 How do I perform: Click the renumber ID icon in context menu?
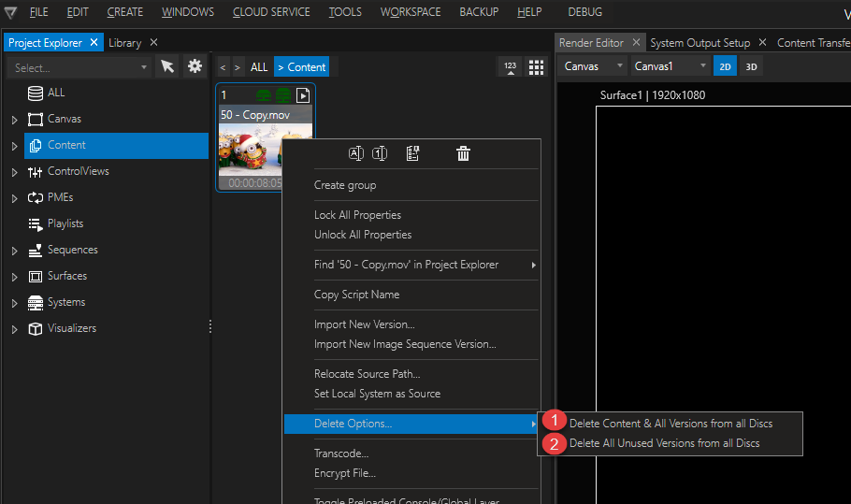380,153
